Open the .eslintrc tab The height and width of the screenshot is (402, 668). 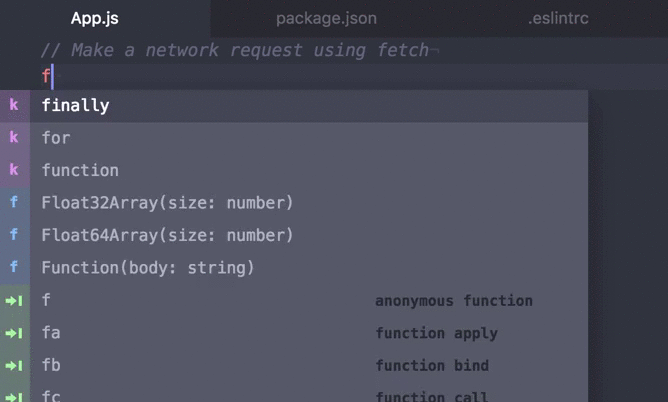(558, 18)
